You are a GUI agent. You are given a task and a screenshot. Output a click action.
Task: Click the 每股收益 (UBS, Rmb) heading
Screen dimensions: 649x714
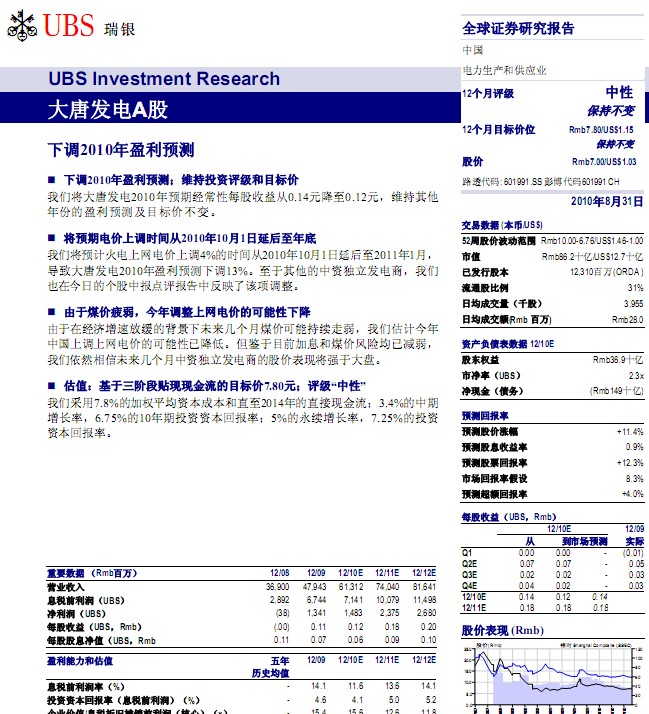point(509,517)
